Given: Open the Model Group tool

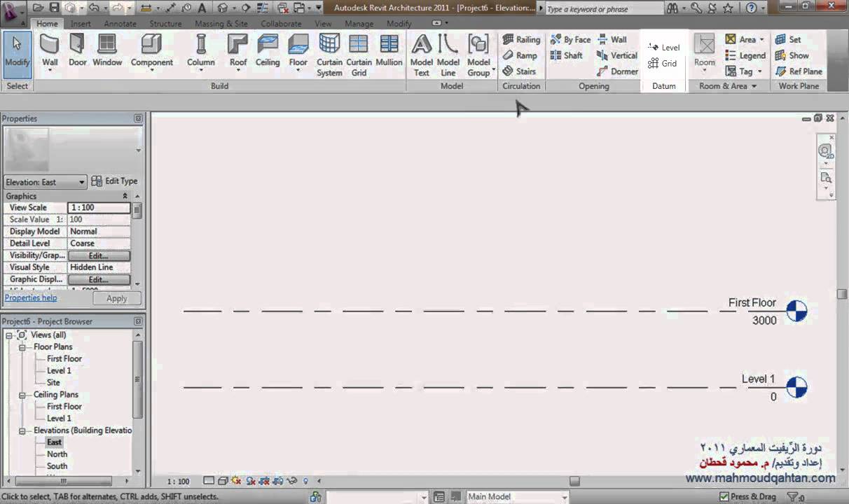Looking at the screenshot, I should [x=479, y=55].
